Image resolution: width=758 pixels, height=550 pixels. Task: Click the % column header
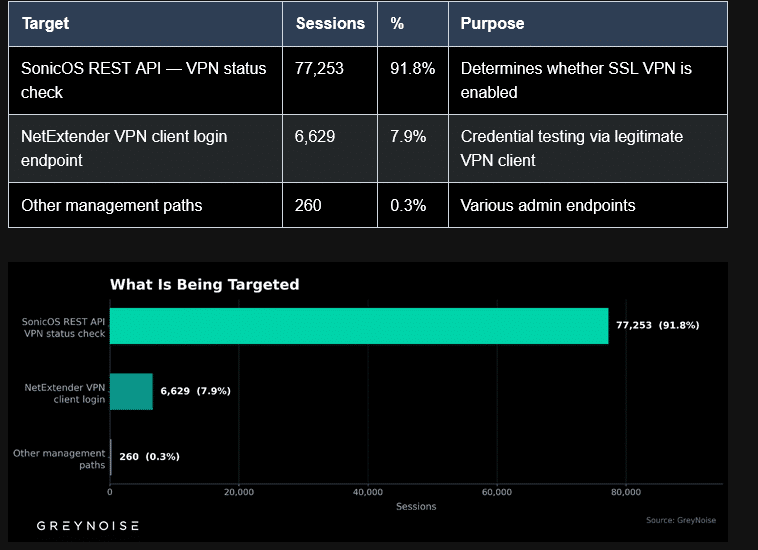pos(397,23)
